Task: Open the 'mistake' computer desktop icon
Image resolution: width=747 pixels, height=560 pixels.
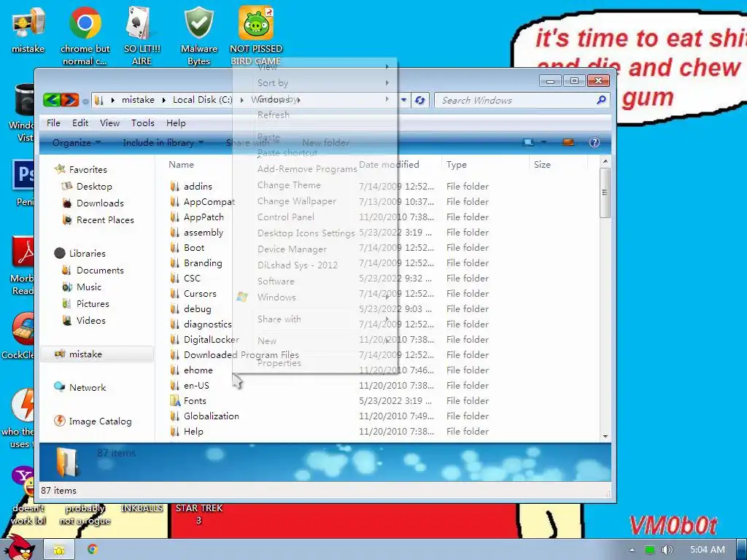Action: click(x=28, y=29)
